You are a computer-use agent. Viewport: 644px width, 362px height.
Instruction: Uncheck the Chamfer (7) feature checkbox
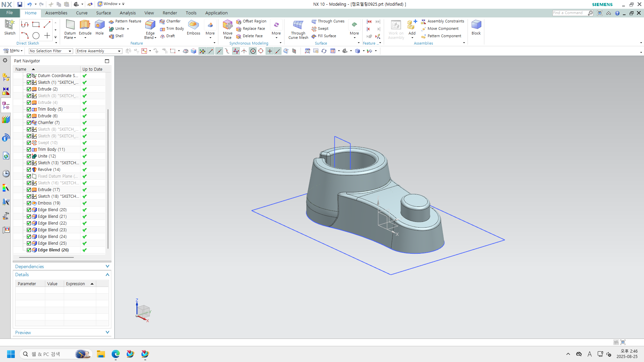point(29,123)
